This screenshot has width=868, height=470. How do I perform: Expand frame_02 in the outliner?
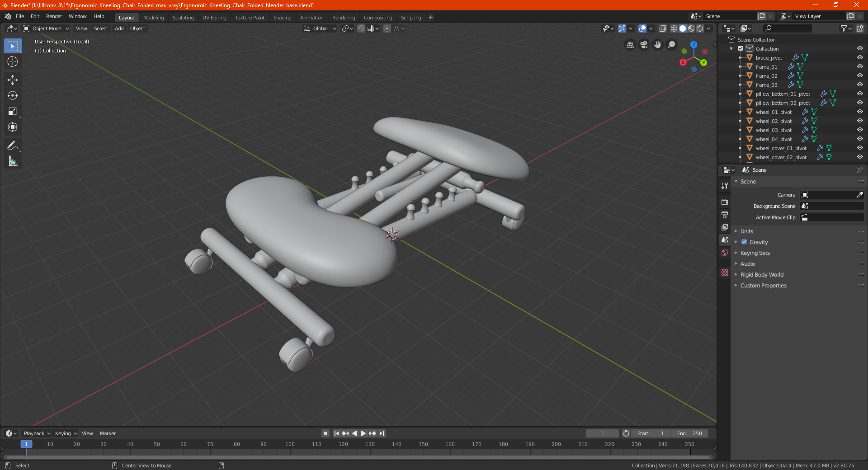[741, 75]
